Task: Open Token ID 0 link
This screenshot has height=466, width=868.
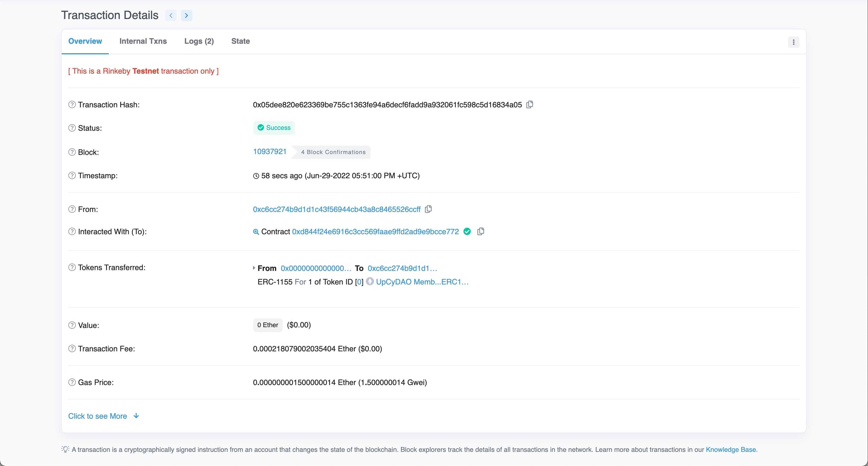Action: [359, 282]
